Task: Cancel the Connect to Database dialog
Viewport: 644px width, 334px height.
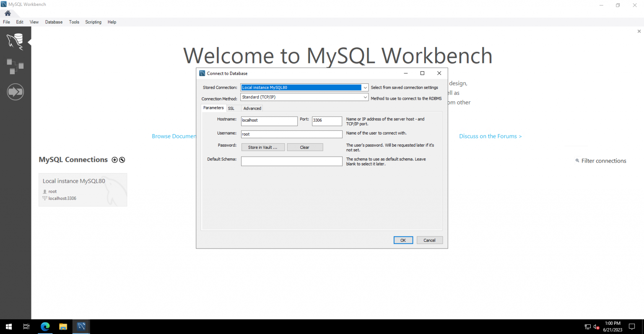Action: point(429,241)
